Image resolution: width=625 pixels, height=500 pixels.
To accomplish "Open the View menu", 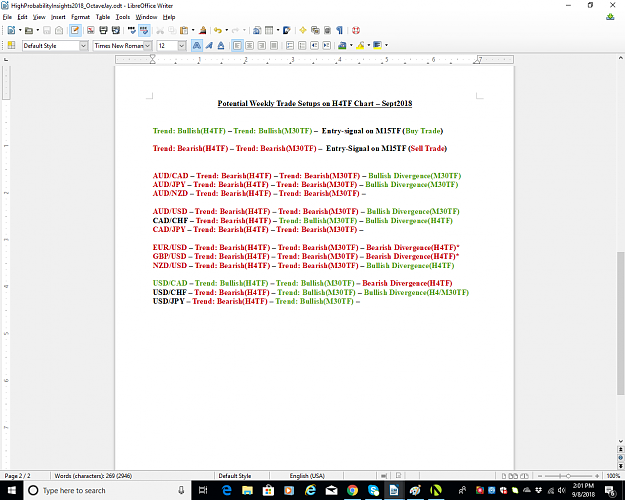I will pos(39,17).
